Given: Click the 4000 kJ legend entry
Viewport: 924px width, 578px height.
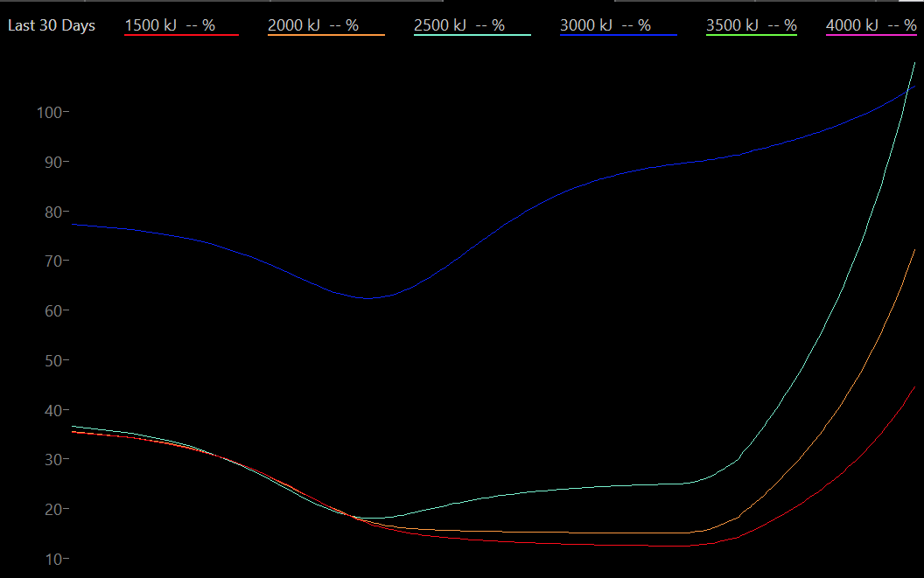Looking at the screenshot, I should point(871,25).
